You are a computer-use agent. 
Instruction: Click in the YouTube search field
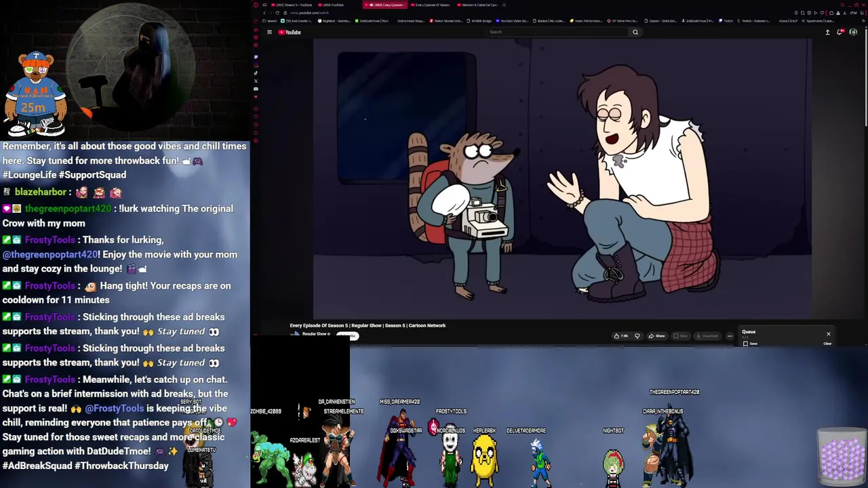tap(556, 32)
